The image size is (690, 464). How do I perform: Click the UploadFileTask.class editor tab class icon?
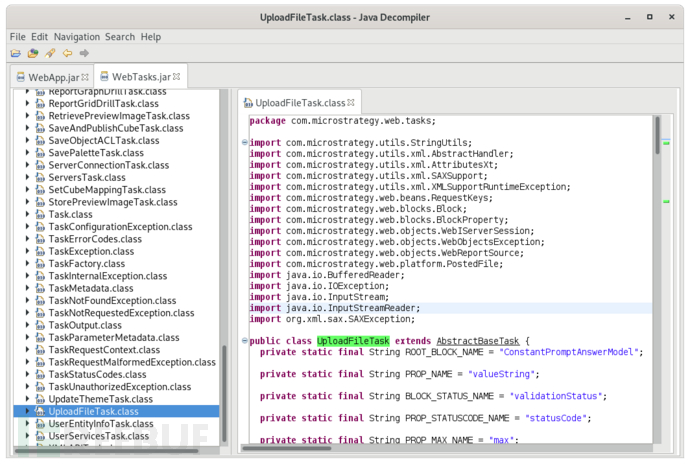(x=248, y=103)
